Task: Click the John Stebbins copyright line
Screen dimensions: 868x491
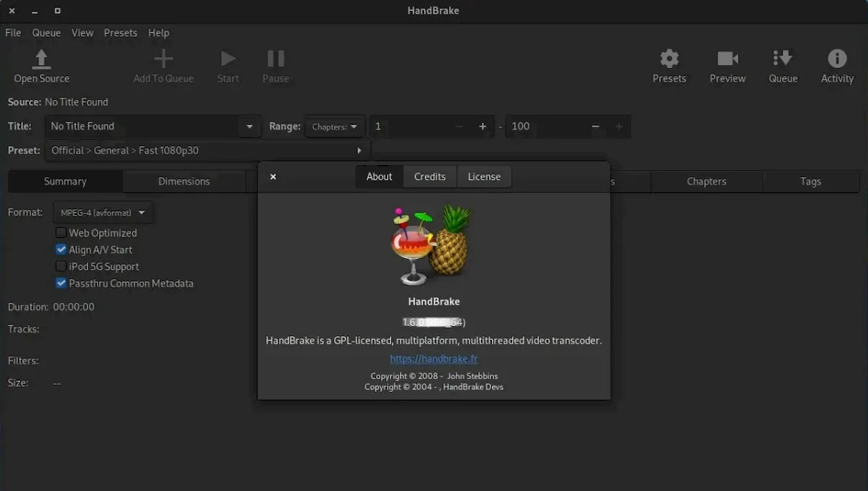Action: coord(434,376)
